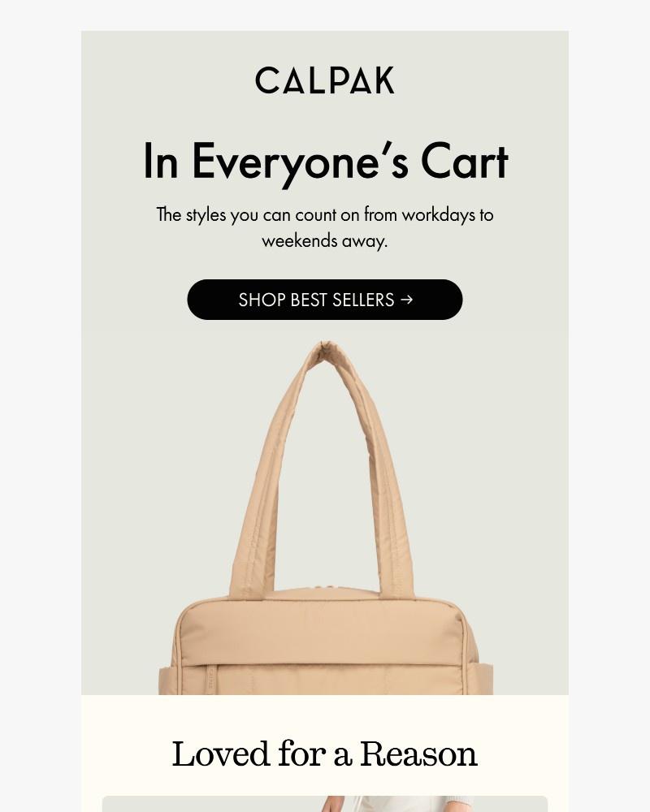Viewport: 650px width, 812px height.
Task: Click the CALPAK logo at top
Action: point(325,80)
